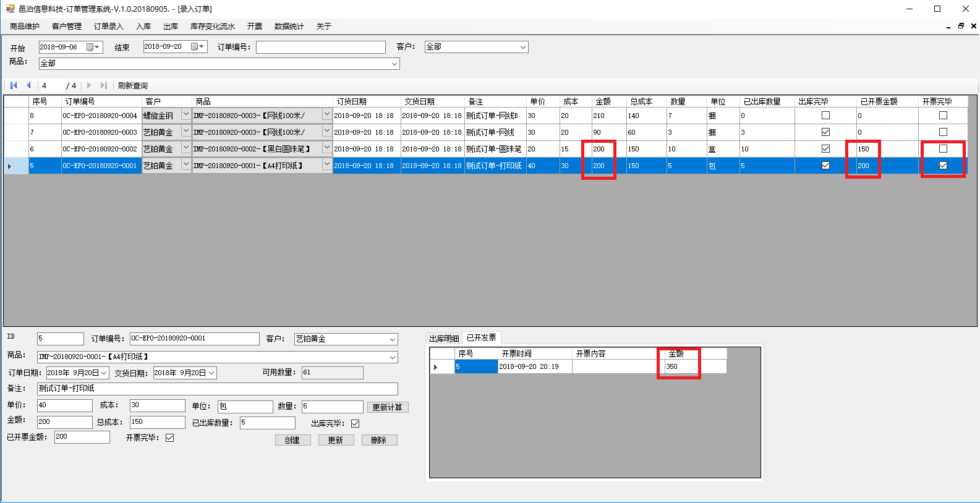Viewport: 980px width, 503px height.
Task: Open the 出库 menu
Action: 171,27
